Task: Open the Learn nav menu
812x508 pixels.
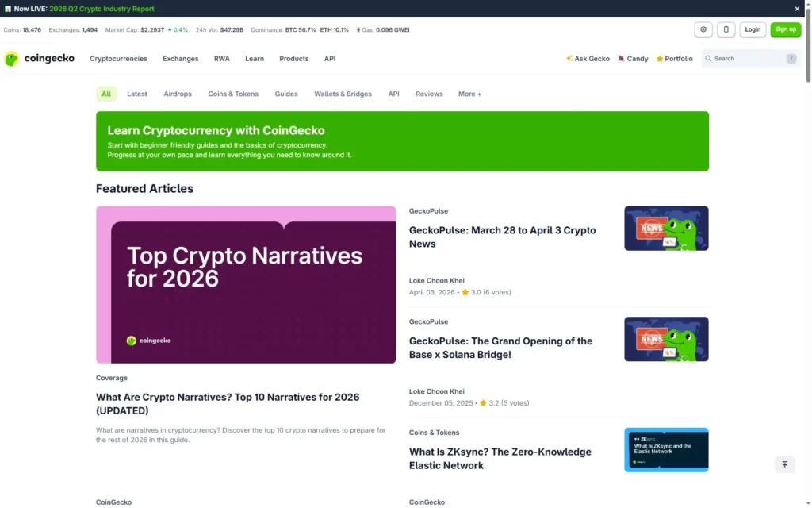Action: 255,59
